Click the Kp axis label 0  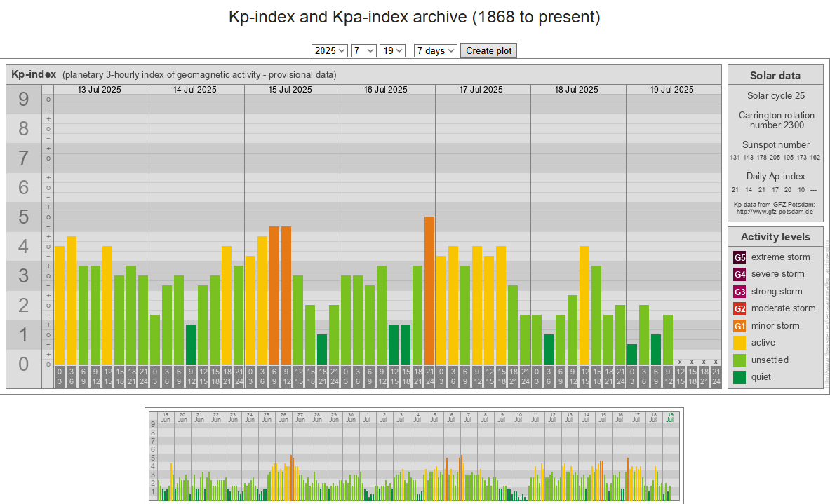tap(23, 364)
